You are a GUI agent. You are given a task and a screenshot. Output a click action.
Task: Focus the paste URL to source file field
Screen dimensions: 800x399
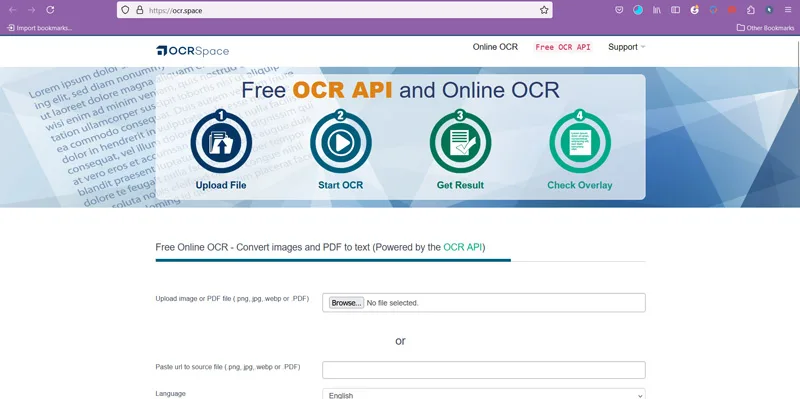point(484,370)
